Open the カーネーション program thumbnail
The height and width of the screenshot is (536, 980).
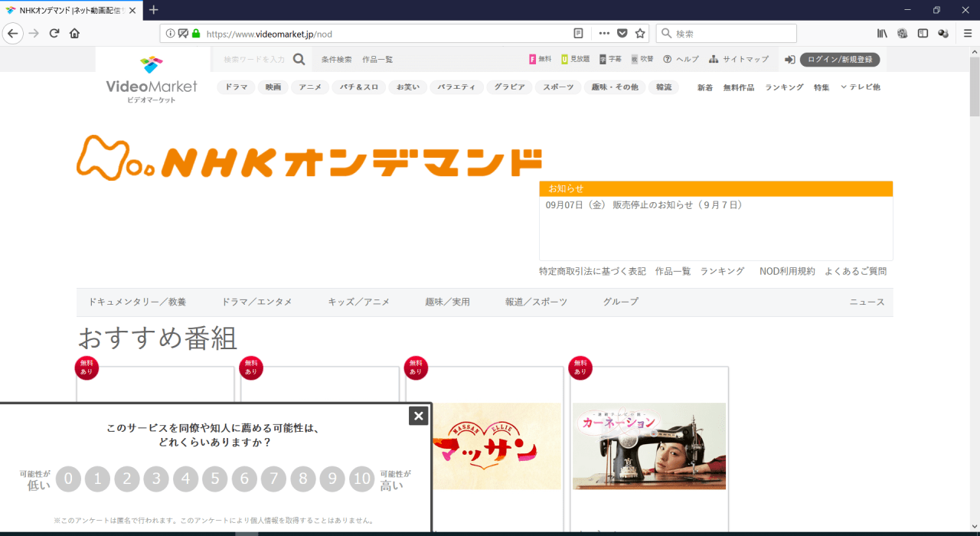pos(649,446)
